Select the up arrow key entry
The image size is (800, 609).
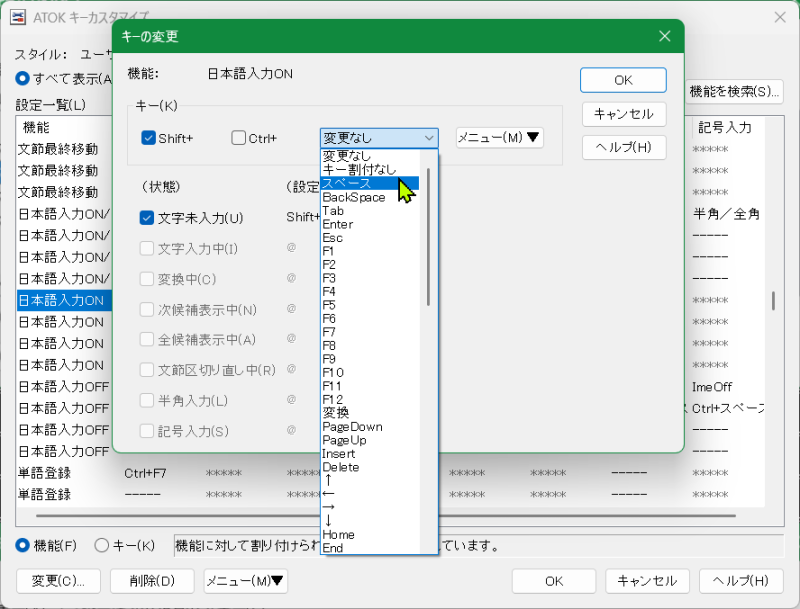(x=370, y=480)
